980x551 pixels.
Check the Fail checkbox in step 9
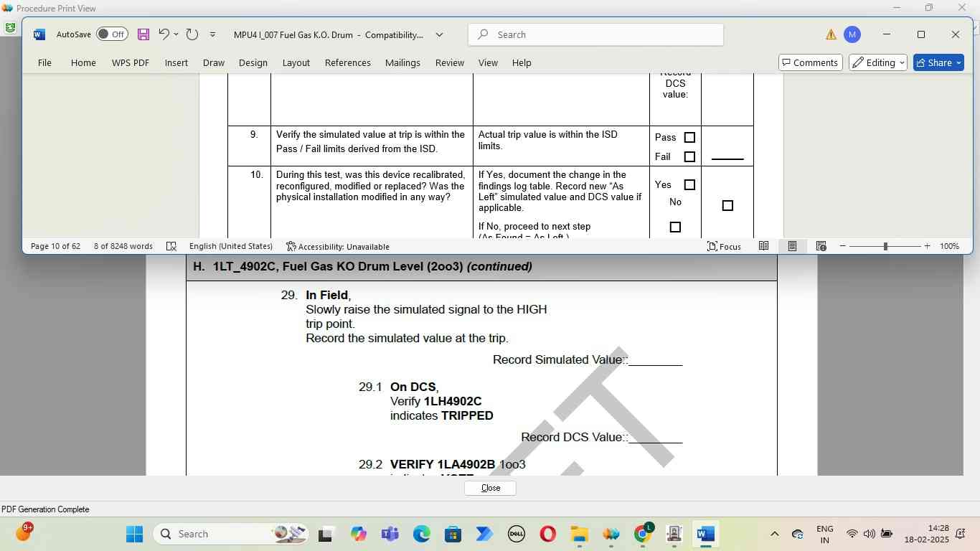pos(689,157)
